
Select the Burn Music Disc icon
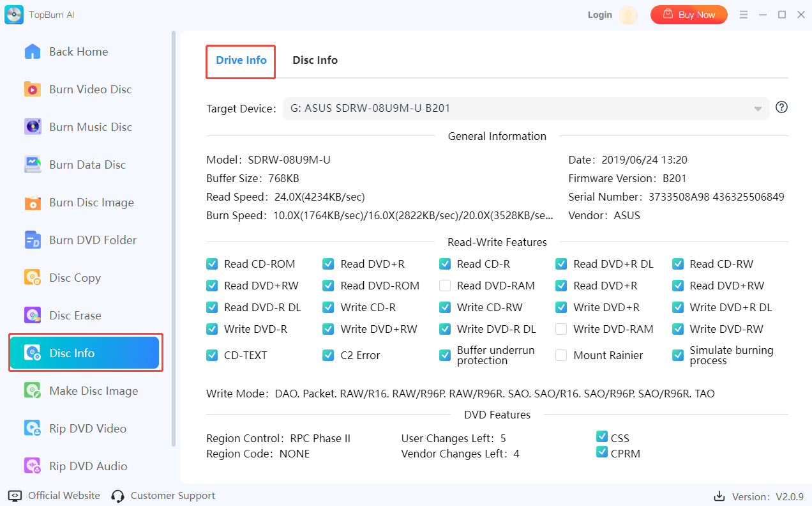point(33,127)
